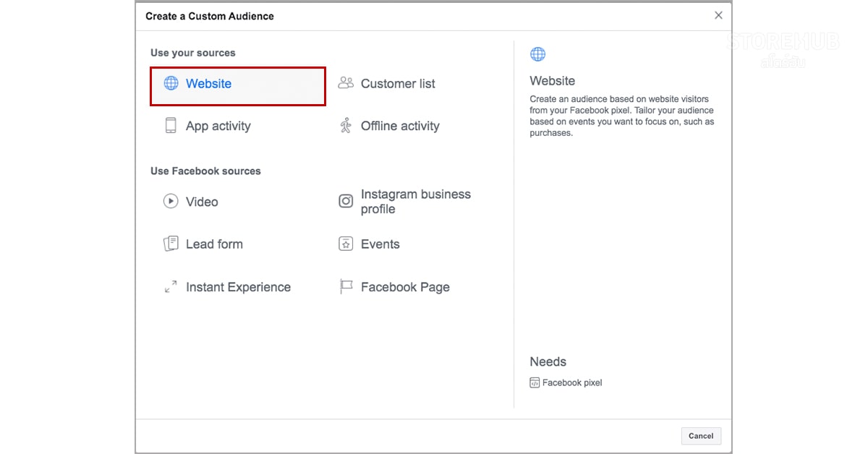Click the Video play icon
Image resolution: width=868 pixels, height=454 pixels.
point(171,201)
